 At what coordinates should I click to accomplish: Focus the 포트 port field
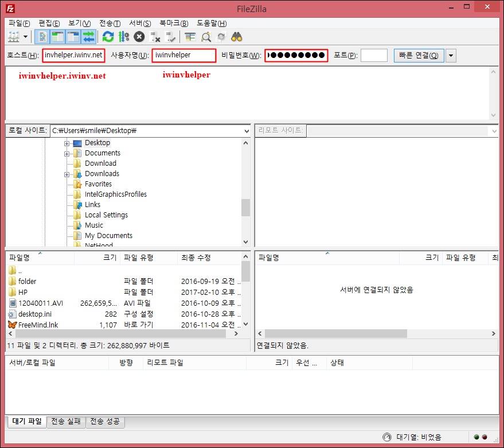[x=374, y=55]
